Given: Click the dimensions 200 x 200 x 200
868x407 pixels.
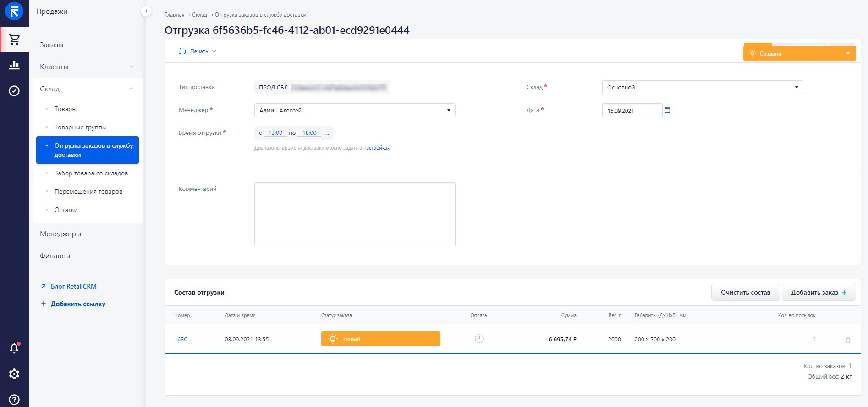Looking at the screenshot, I should click(x=655, y=339).
